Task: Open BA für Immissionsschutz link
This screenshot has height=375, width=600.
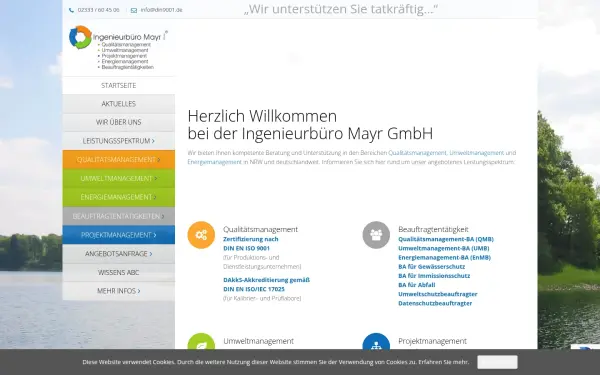Action: 434,276
